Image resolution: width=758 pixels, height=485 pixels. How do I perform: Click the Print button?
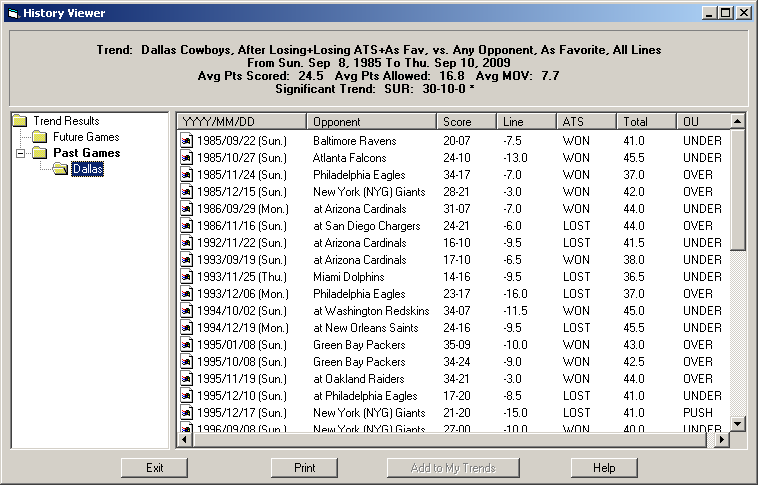coord(304,468)
